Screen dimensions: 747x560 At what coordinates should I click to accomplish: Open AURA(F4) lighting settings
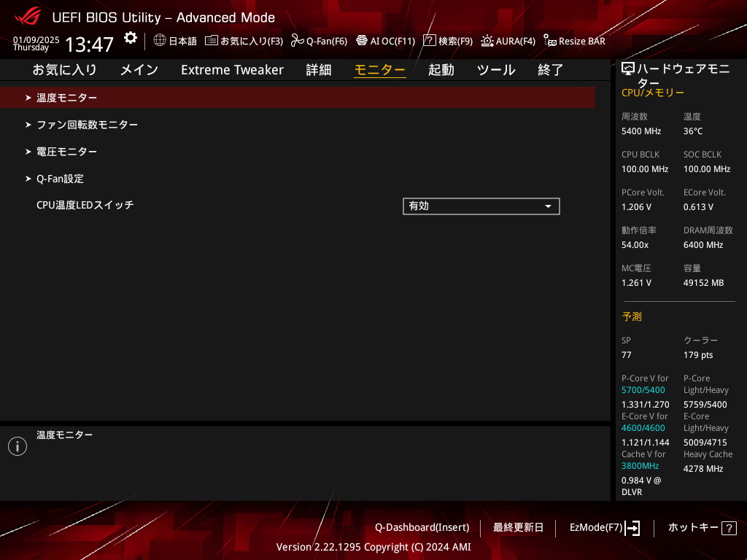tap(508, 41)
